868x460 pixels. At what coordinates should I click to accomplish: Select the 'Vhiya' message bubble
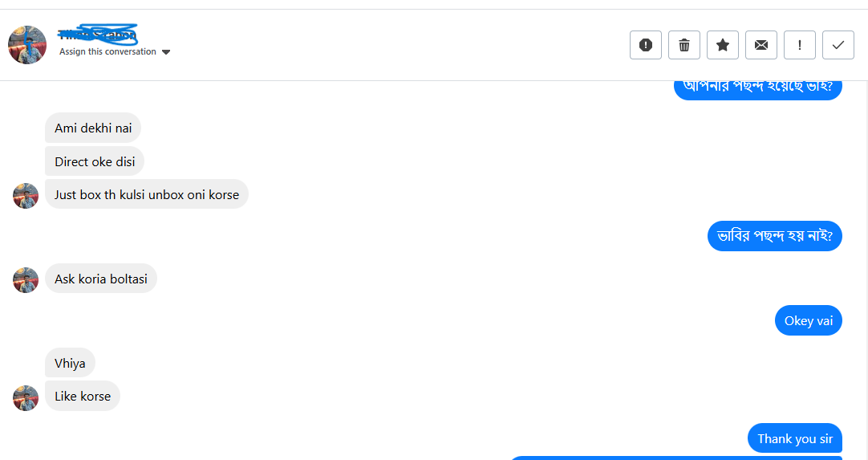(x=70, y=363)
